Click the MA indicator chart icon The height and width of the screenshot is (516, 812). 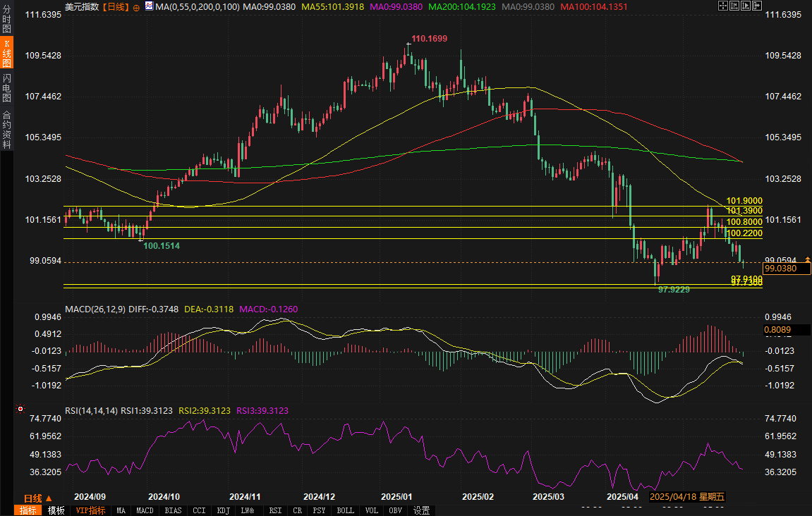(149, 6)
